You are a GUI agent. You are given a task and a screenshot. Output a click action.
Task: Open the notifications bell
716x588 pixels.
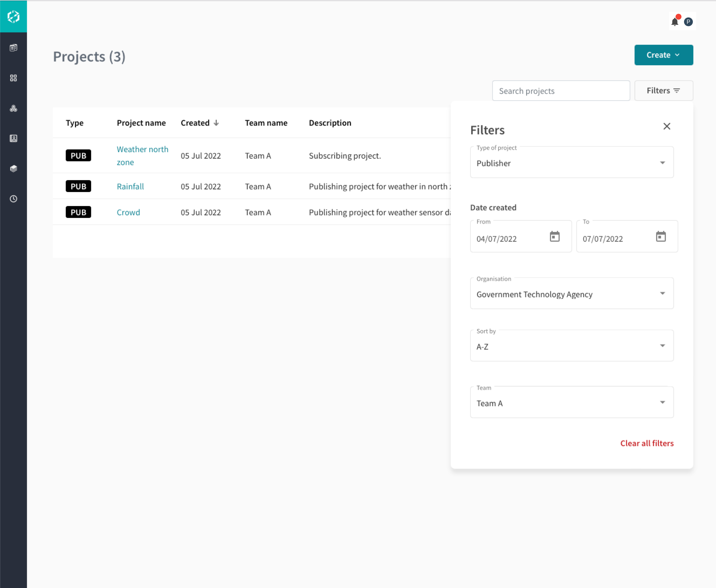tap(675, 22)
